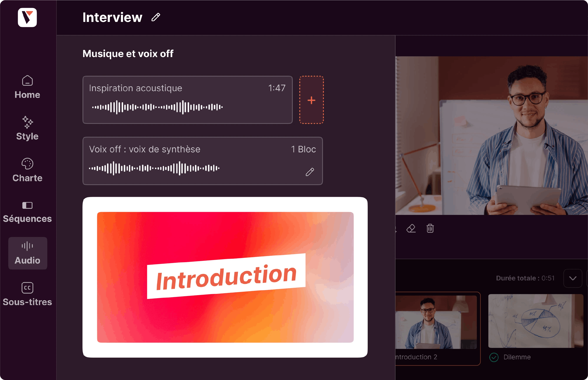This screenshot has height=380, width=588.
Task: Open the Charte palette section
Action: click(x=27, y=170)
